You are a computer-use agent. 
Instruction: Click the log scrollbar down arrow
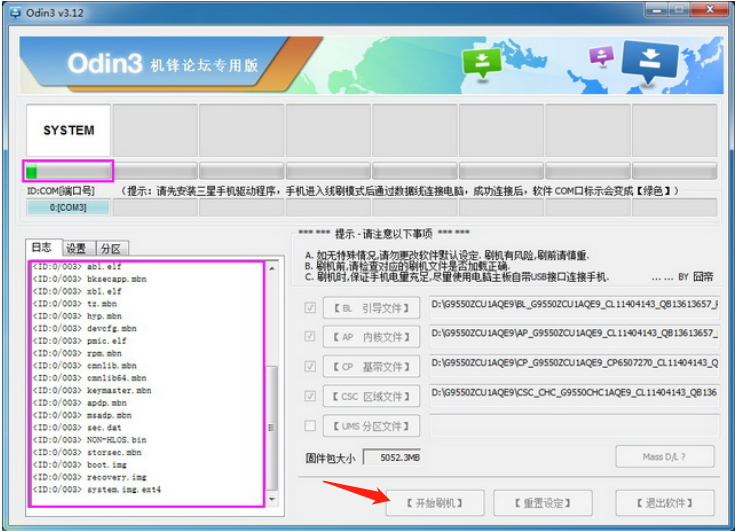point(272,500)
